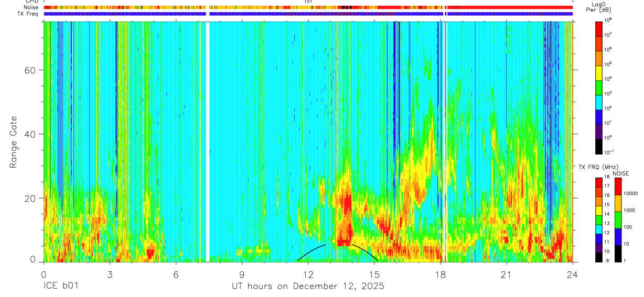Pick the blue segment of NOISE legend
Viewport: 644px width, 297px height.
pyautogui.click(x=618, y=236)
